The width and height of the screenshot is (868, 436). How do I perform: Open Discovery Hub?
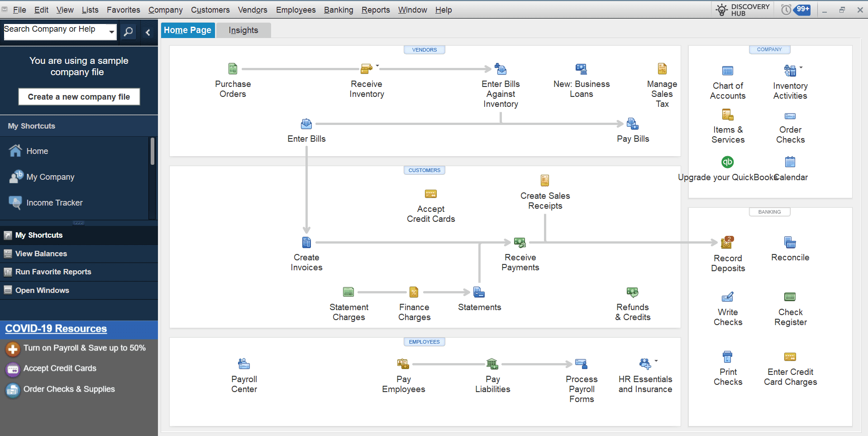click(x=742, y=10)
